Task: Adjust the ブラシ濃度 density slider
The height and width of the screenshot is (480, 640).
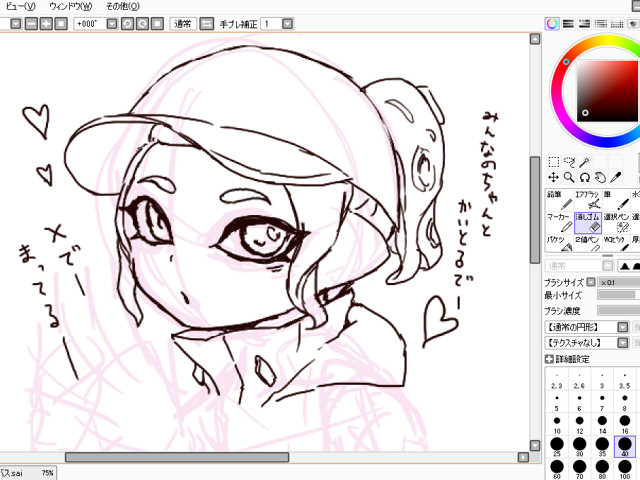Action: [618, 310]
